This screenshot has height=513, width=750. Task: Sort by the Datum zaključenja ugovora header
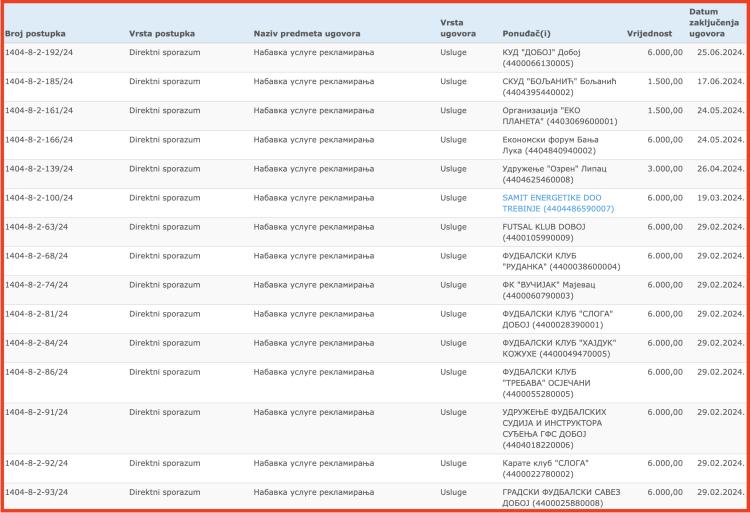tap(713, 22)
